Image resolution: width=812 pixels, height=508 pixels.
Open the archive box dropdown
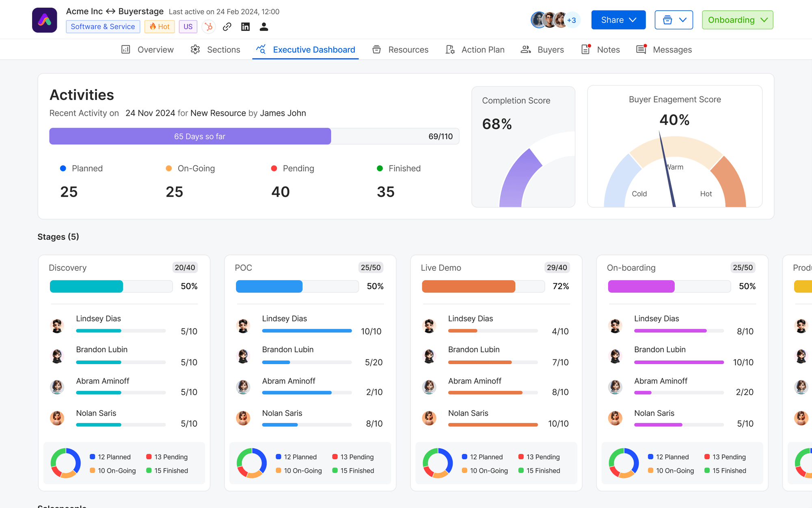coord(674,20)
